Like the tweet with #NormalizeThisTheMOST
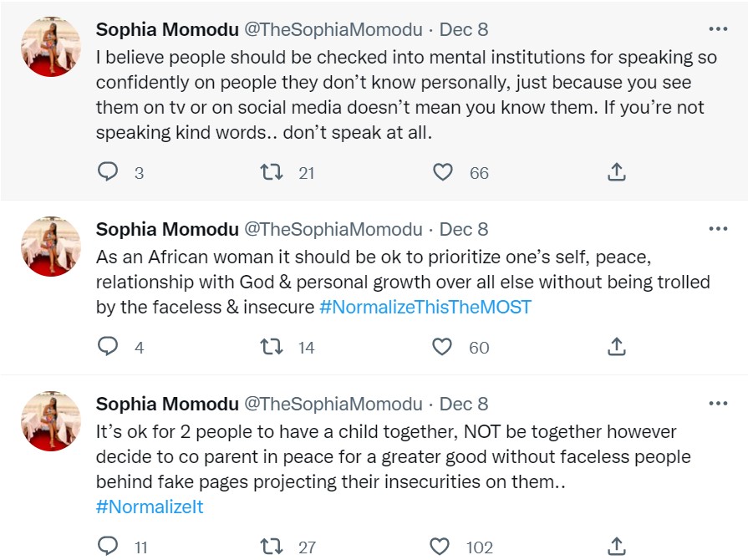Screen dimensions: 748x560 [x=442, y=347]
